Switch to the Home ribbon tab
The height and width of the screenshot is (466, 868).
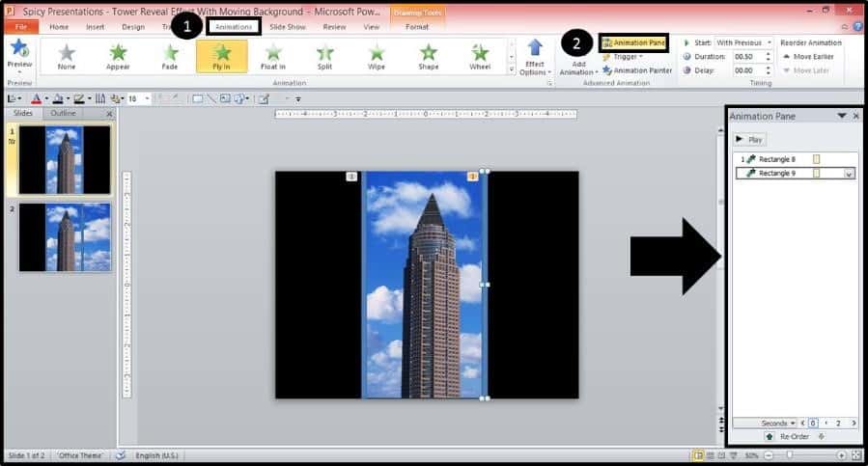pos(59,27)
